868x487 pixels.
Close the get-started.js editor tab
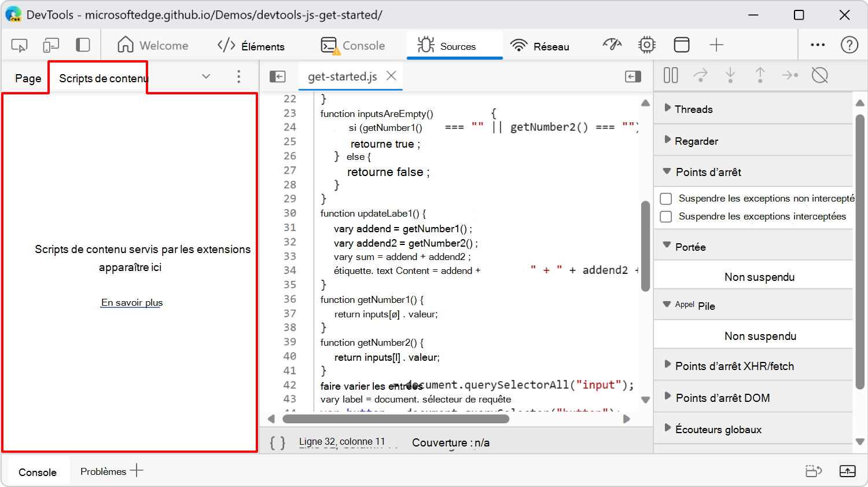click(x=391, y=75)
